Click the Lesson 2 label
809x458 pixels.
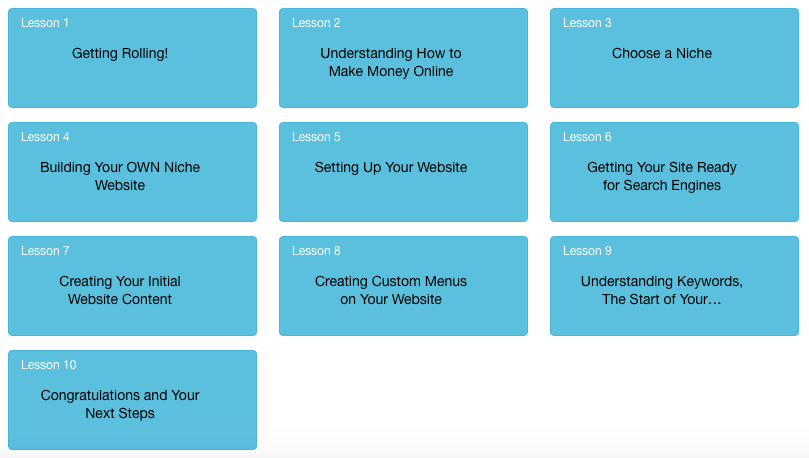pyautogui.click(x=316, y=23)
